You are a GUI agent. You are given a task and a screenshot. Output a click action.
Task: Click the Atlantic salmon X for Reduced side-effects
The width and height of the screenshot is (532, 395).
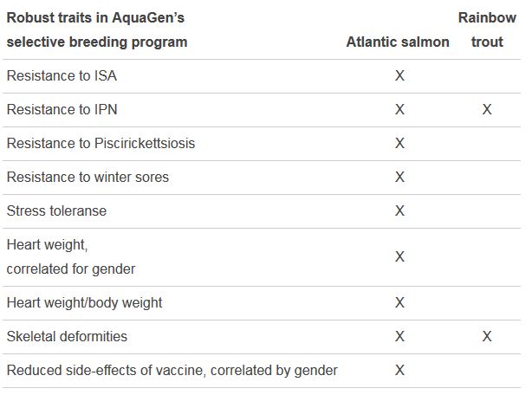point(399,371)
